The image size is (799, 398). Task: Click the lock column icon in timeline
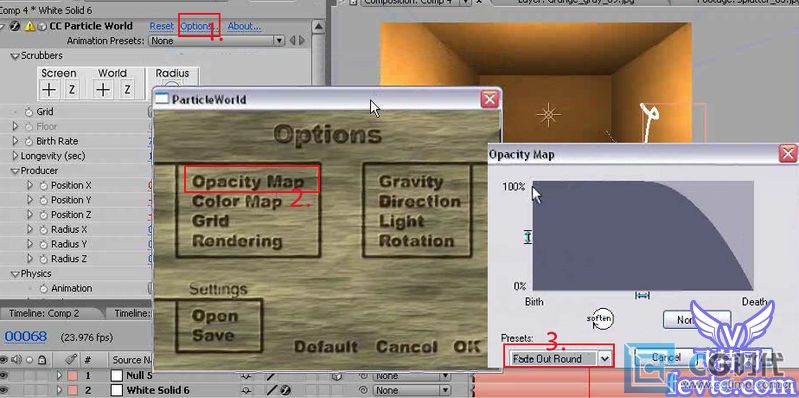(x=42, y=360)
